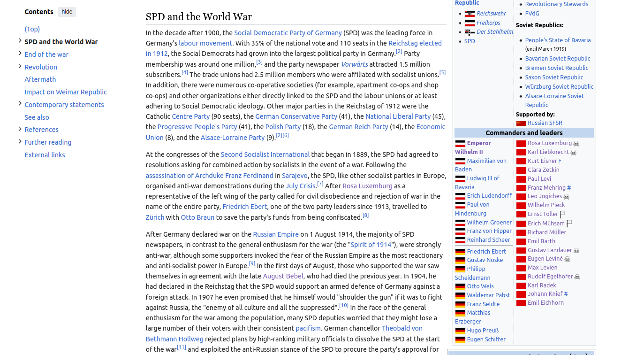Click the German flag beside Waldemar Pabst

[460, 296]
